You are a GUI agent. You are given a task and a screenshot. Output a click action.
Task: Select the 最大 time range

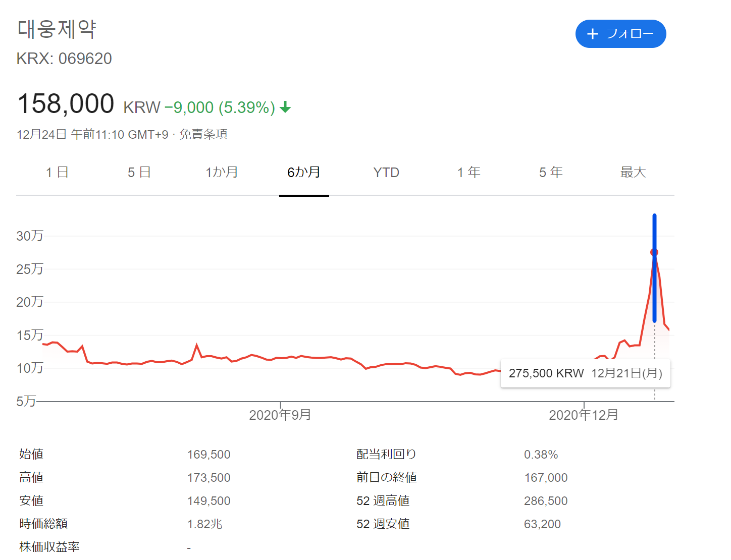633,172
